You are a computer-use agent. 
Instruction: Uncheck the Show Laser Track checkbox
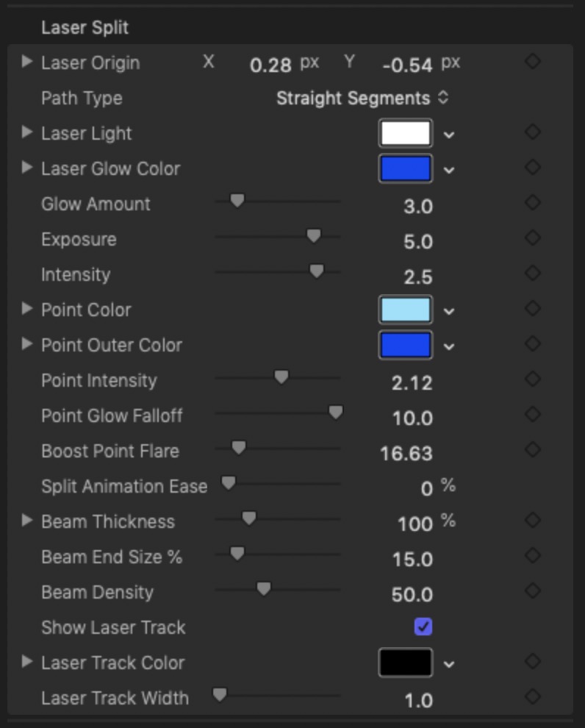423,627
